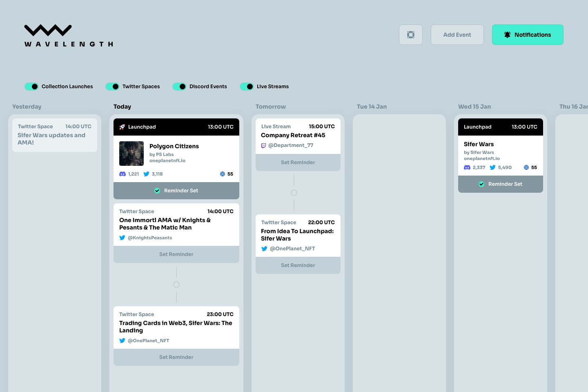
Task: Click the Twitter bird icon next to 3,118
Action: (146, 174)
